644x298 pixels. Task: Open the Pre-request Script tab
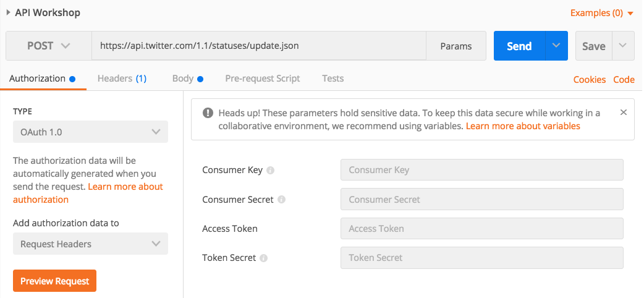262,79
